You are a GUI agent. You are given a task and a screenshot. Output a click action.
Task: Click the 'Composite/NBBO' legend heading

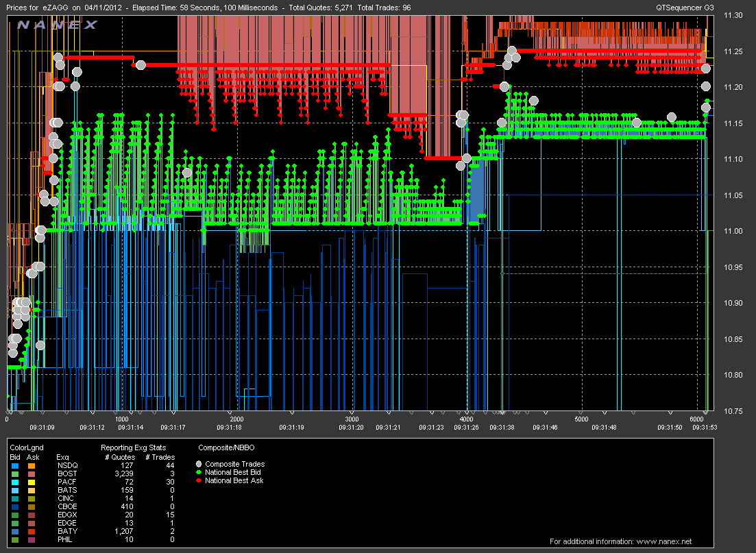pyautogui.click(x=227, y=447)
